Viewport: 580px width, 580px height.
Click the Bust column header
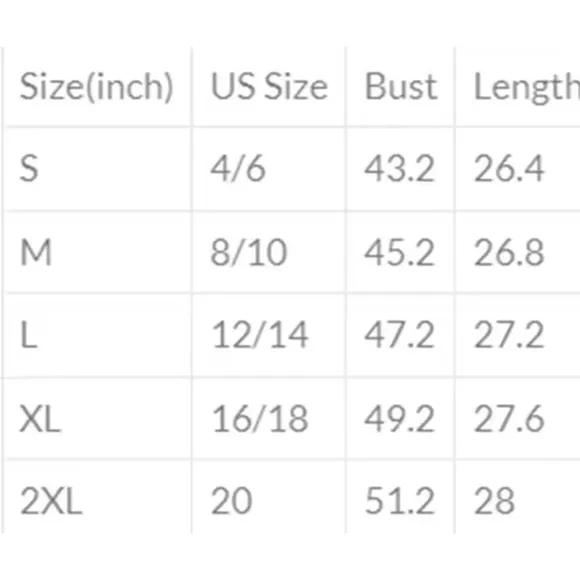[401, 87]
